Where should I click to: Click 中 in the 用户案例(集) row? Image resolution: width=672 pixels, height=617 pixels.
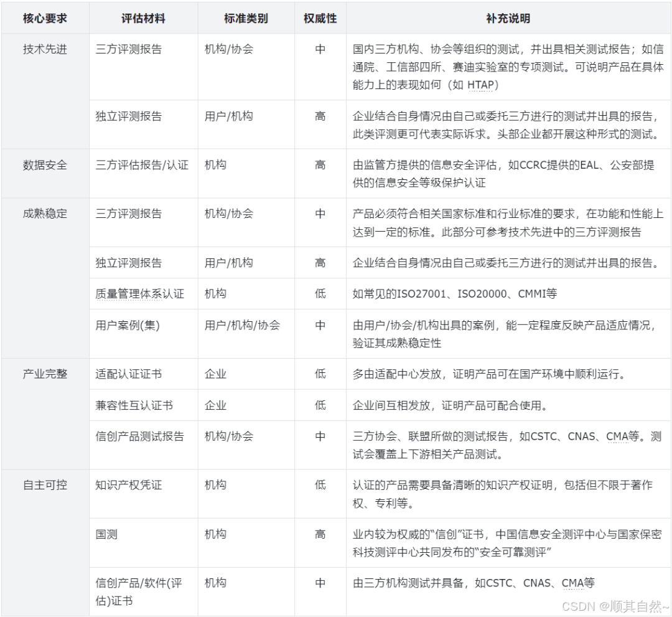click(320, 326)
